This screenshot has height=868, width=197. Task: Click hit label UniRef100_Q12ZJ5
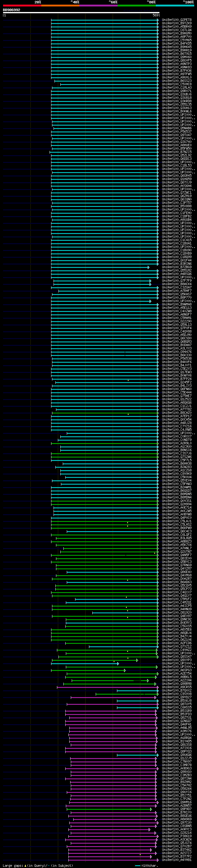176,758
